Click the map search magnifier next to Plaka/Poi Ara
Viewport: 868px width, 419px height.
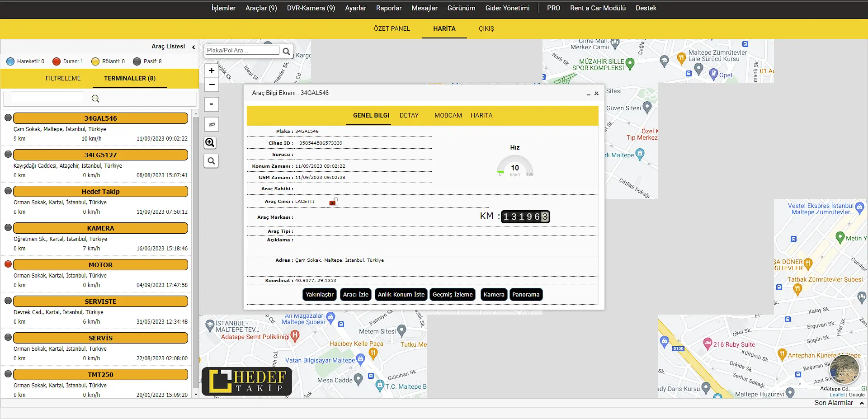tap(286, 51)
